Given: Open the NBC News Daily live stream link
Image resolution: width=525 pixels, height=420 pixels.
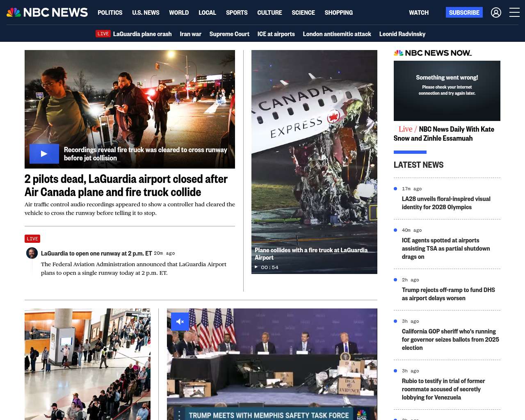Looking at the screenshot, I should (444, 134).
